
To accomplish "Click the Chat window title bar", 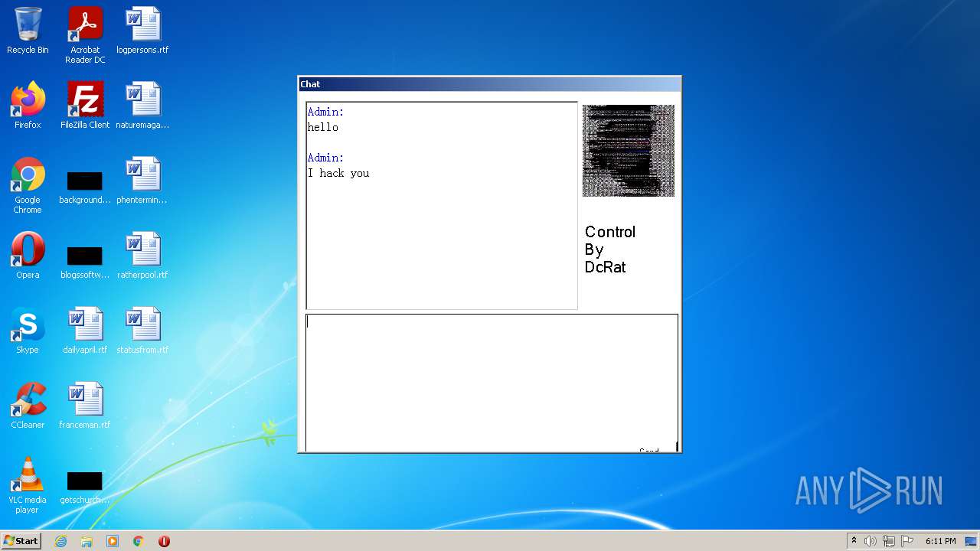I will coord(489,84).
